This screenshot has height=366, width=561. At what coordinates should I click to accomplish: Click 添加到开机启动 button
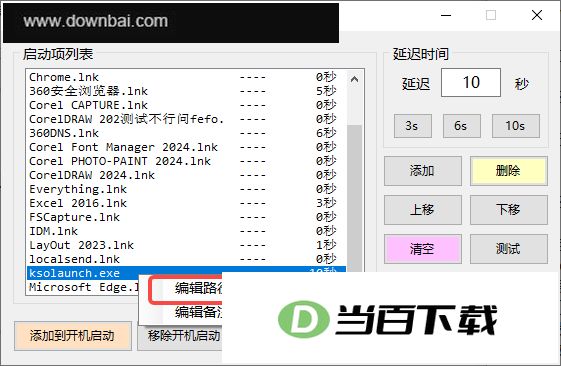(x=73, y=336)
